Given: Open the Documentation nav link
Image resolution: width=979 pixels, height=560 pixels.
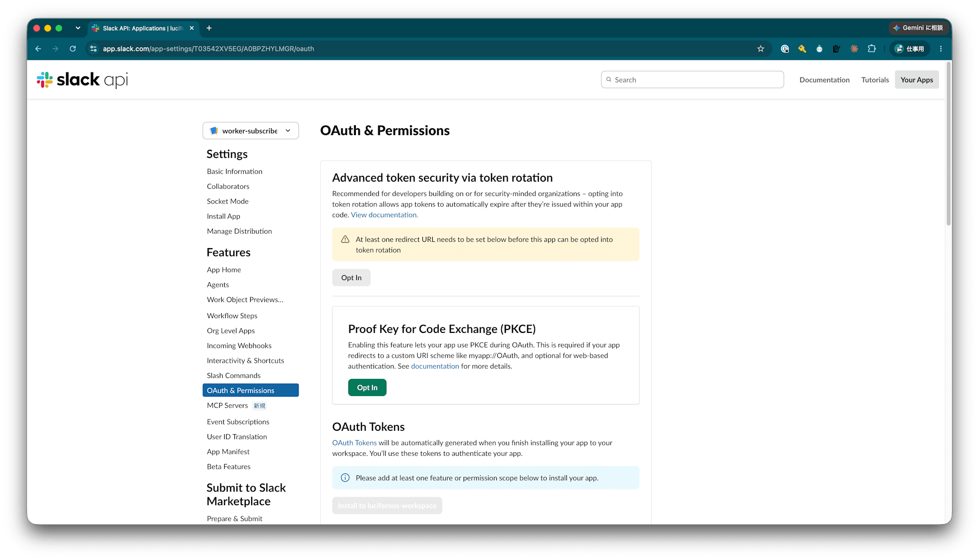Looking at the screenshot, I should [824, 80].
